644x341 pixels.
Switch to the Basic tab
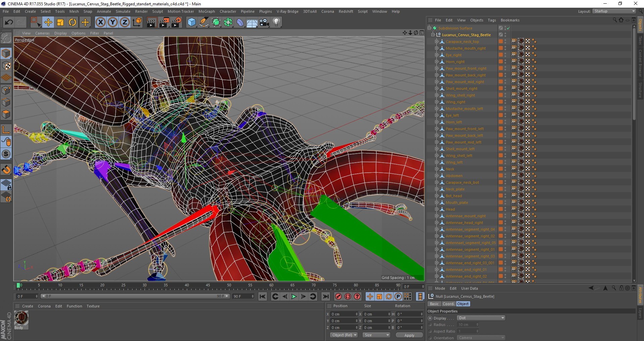tap(434, 304)
